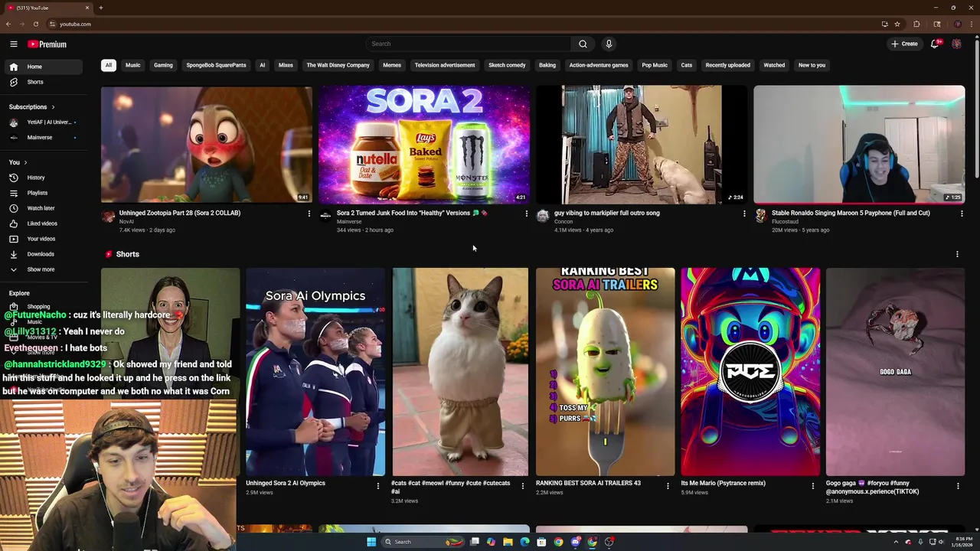Select the SpongeBob SquarePants chip
Viewport: 980px width, 551px height.
[216, 65]
